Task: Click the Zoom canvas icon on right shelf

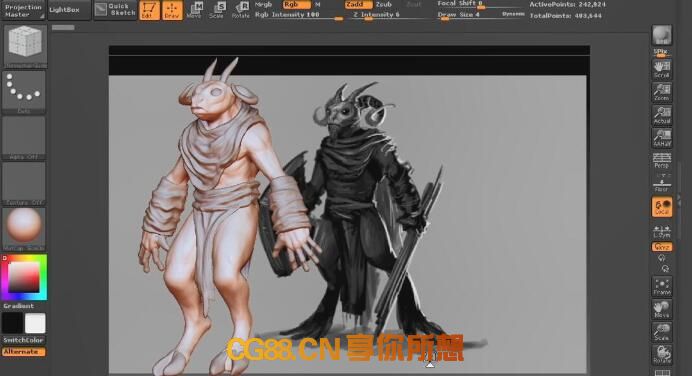Action: click(662, 92)
